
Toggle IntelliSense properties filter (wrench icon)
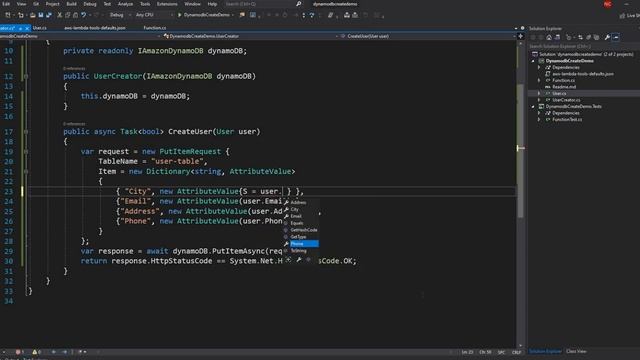point(299,260)
